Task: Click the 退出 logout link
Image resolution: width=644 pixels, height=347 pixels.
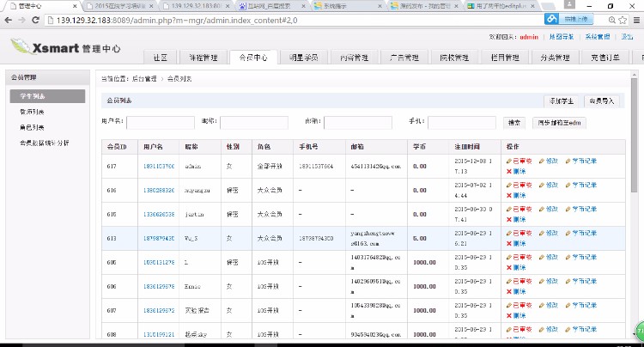Action: (x=627, y=37)
